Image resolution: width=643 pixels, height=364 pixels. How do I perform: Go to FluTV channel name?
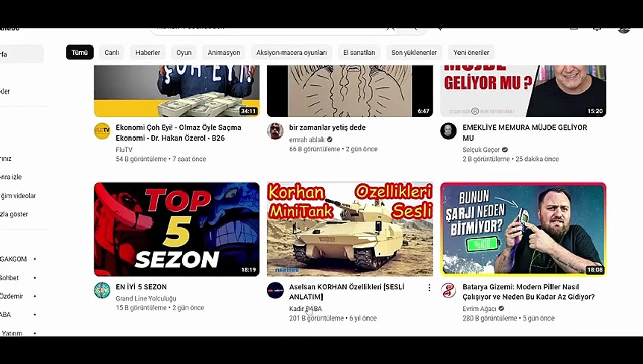pos(124,150)
